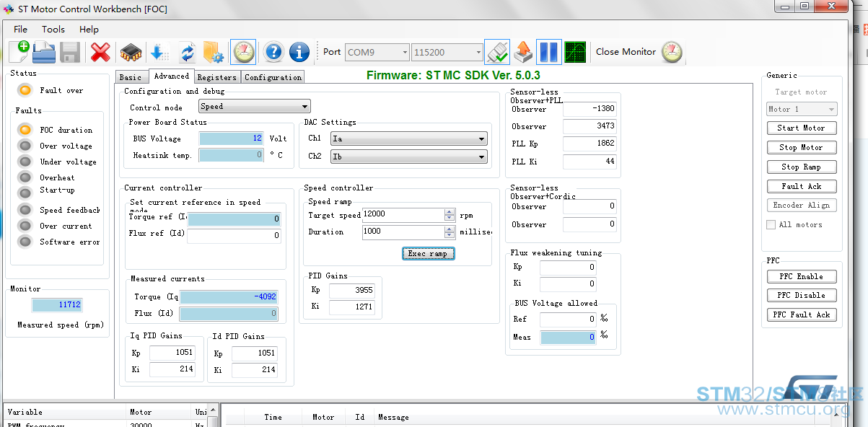868x427 pixels.
Task: Select the Advanced tab
Action: click(171, 76)
